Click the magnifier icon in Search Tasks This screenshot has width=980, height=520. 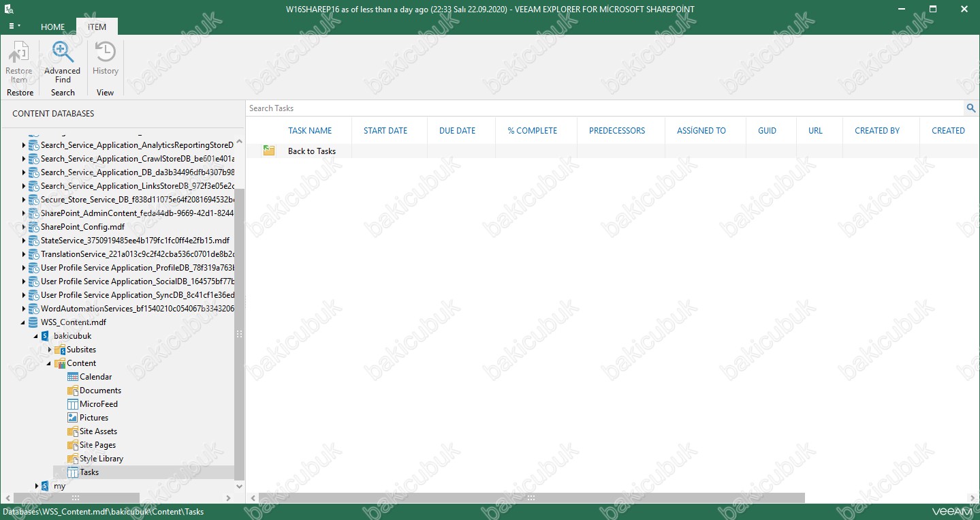click(971, 108)
